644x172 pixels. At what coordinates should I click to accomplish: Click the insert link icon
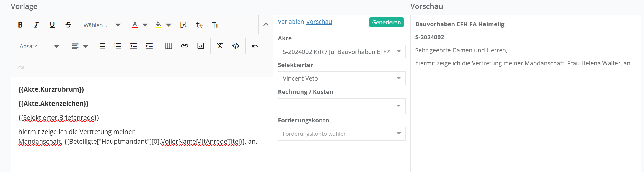click(185, 46)
